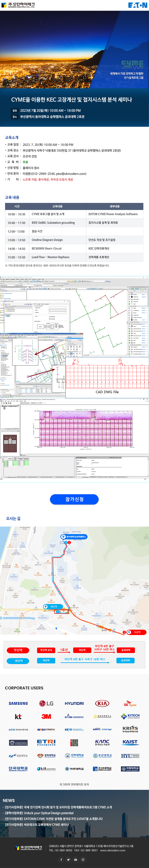The width and height of the screenshot is (149, 868).
Task: Open the LVDAT을 소개합니다 news link
Action: pyautogui.click(x=54, y=819)
